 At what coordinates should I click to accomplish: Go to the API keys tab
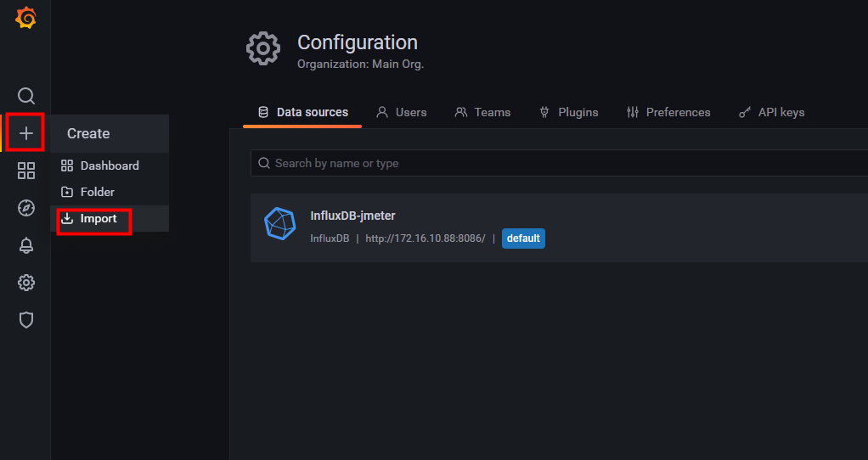click(x=771, y=112)
